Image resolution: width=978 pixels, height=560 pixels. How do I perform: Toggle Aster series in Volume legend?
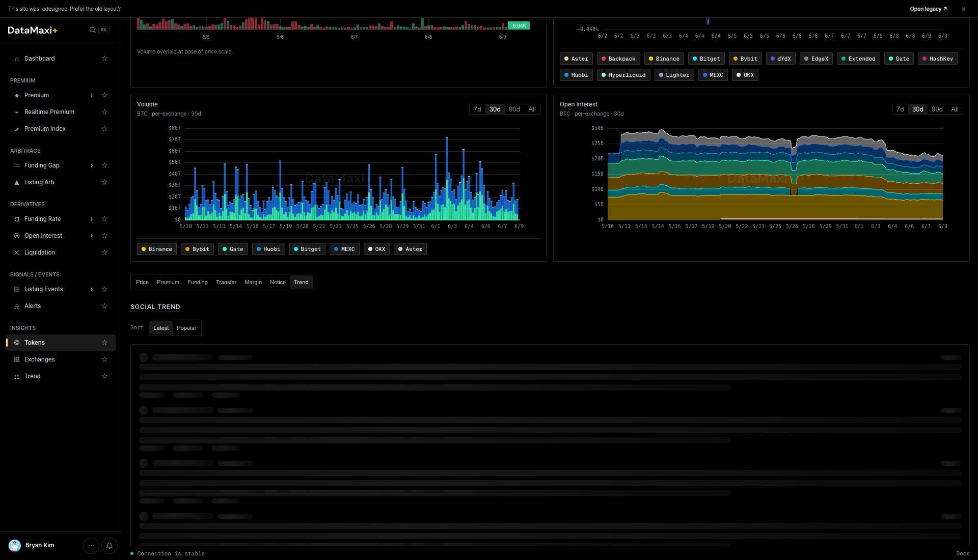(x=410, y=249)
